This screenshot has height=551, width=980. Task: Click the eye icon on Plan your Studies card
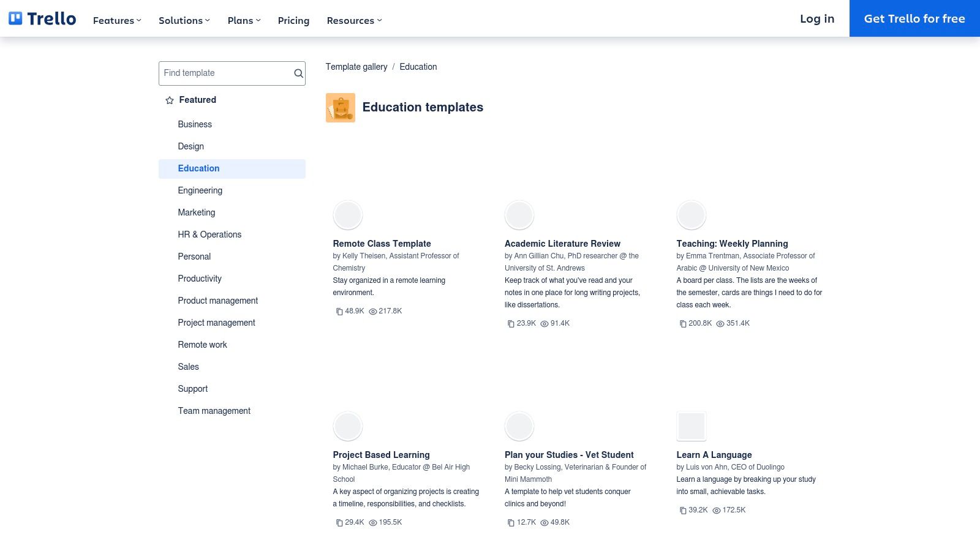544,523
